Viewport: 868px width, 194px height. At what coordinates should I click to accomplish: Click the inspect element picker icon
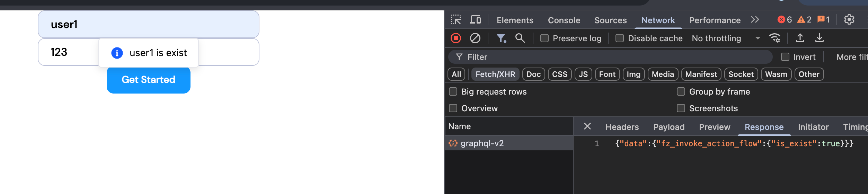(456, 20)
